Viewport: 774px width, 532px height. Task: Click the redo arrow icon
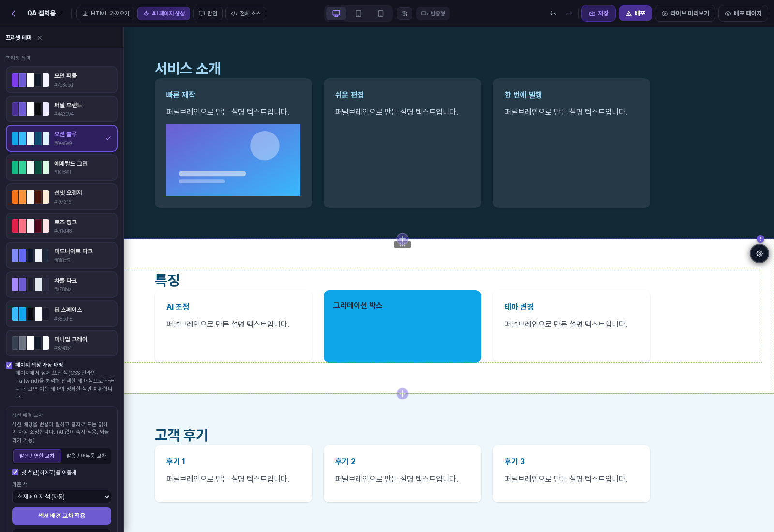pos(569,14)
